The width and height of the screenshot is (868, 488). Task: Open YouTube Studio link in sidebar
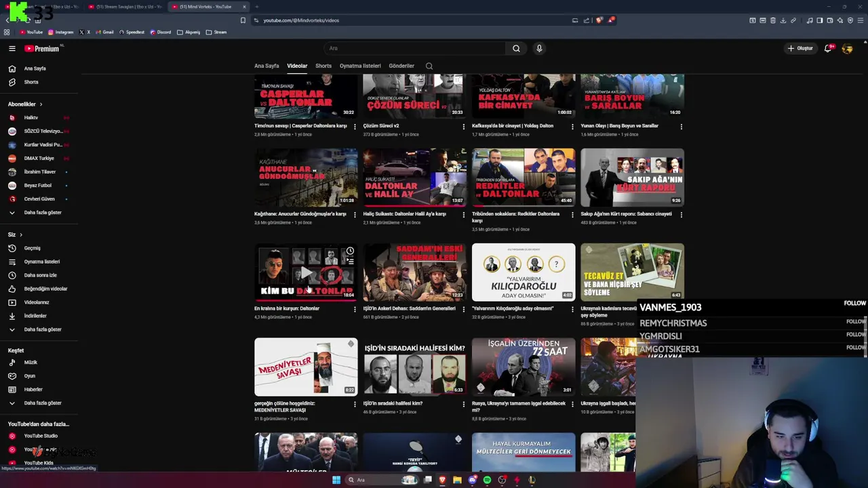tap(41, 436)
